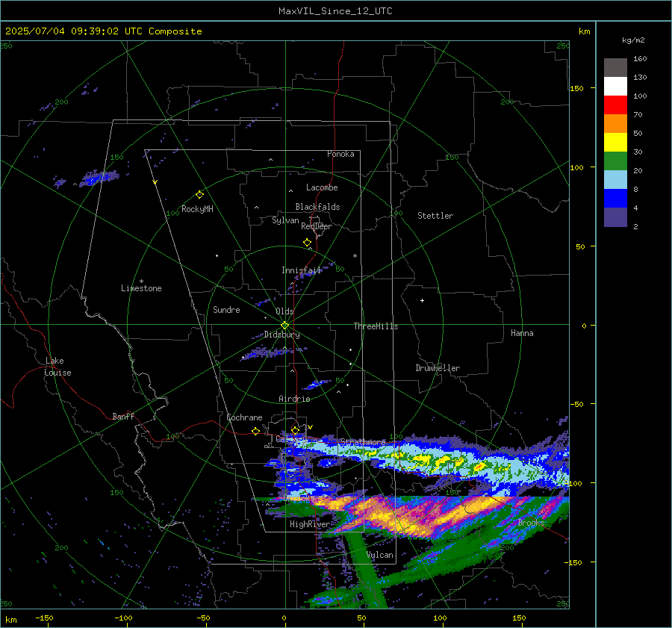Select the white 100-130 legend swatch
Screen dimensions: 672x628
[x=615, y=86]
